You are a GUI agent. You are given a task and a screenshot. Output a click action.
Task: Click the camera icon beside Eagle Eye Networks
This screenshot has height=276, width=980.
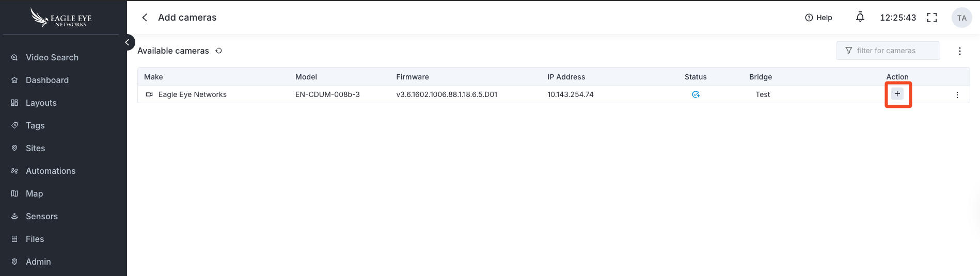pos(149,94)
